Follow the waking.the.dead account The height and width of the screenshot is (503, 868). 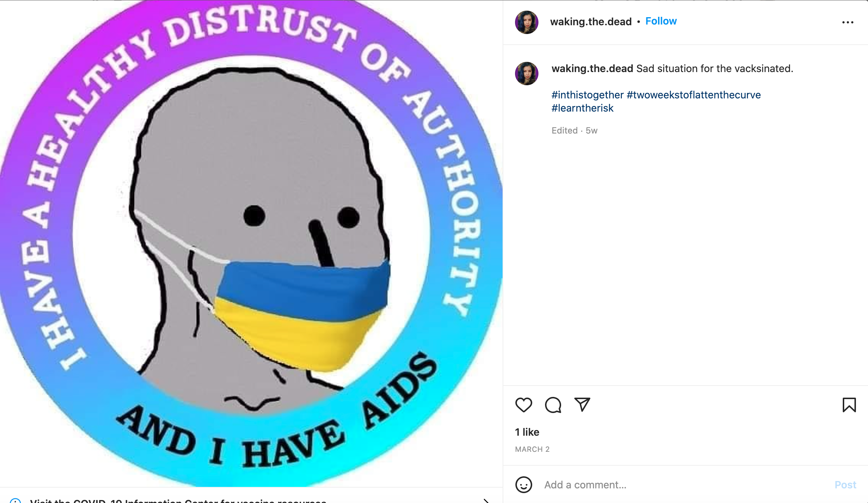[661, 21]
